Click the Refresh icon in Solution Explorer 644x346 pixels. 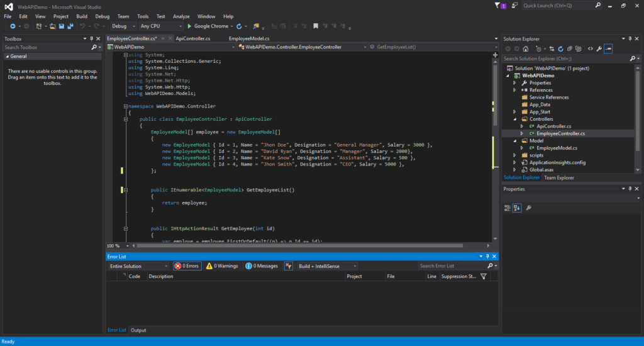pyautogui.click(x=560, y=48)
